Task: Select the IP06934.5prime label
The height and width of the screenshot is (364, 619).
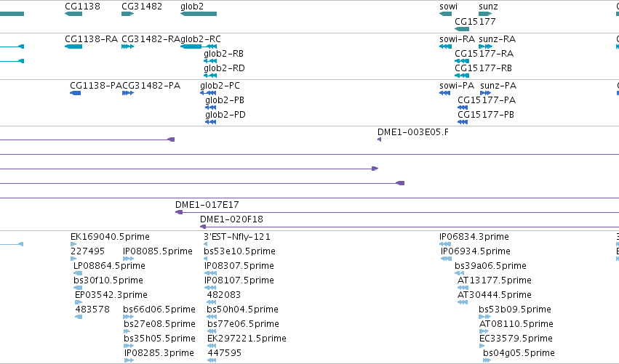Action: tap(476, 251)
